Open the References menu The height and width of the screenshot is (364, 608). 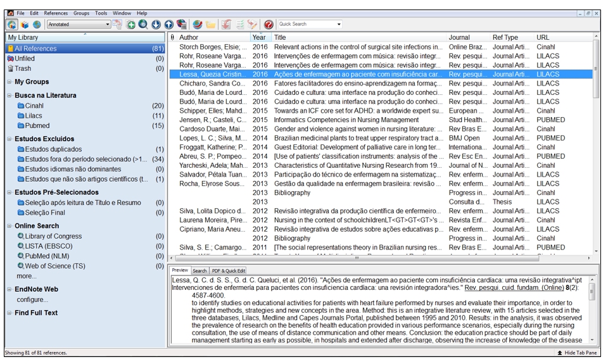pyautogui.click(x=56, y=13)
